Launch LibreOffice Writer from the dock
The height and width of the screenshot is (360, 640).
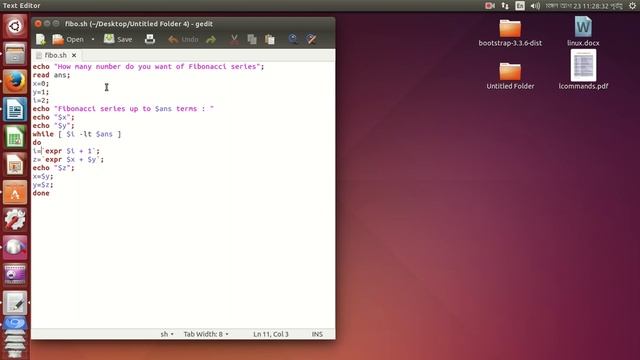(x=15, y=109)
